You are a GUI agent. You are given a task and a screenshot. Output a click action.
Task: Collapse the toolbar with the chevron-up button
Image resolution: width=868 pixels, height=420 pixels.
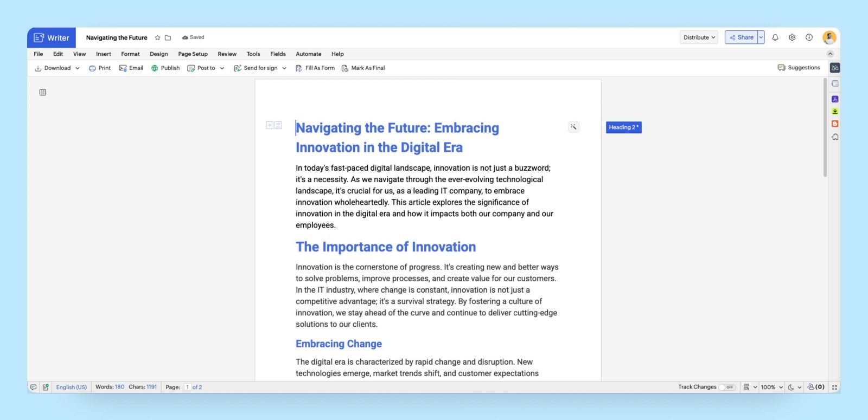[830, 54]
